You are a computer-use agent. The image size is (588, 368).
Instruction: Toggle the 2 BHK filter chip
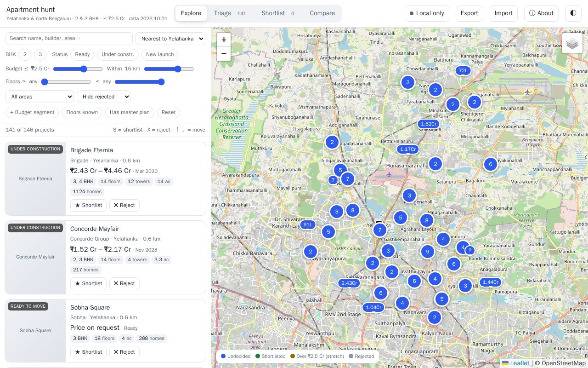[25, 54]
